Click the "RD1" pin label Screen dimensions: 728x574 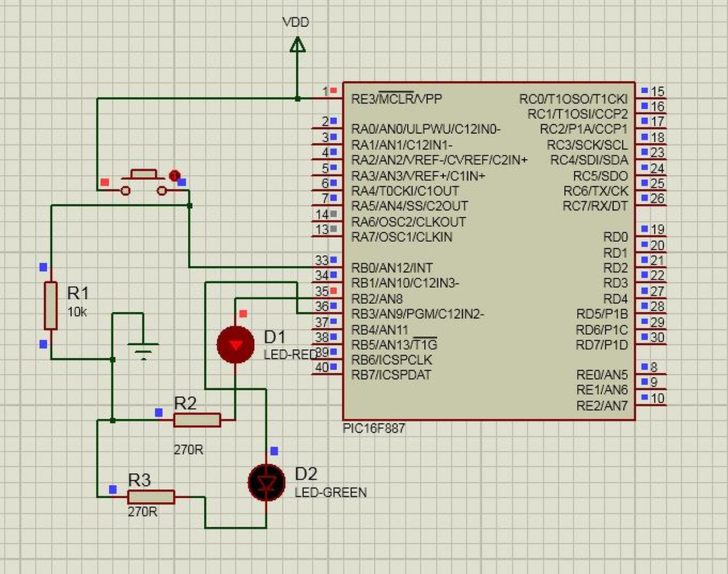(x=615, y=253)
